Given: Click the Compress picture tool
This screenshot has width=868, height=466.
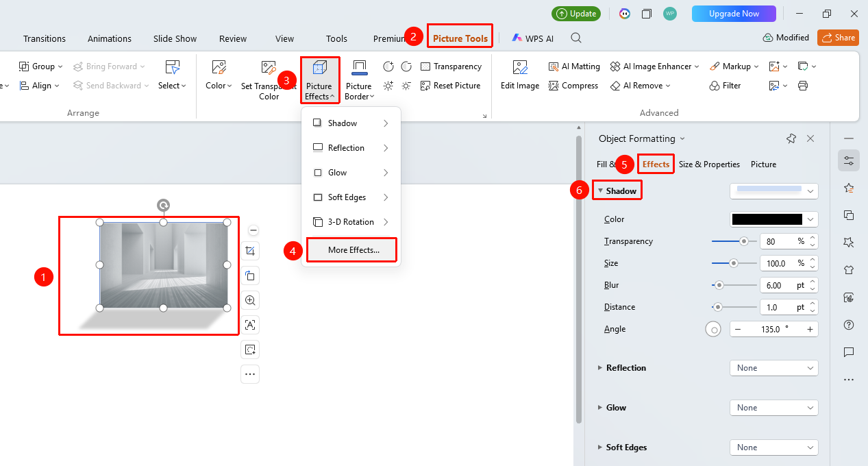Looking at the screenshot, I should coord(573,86).
